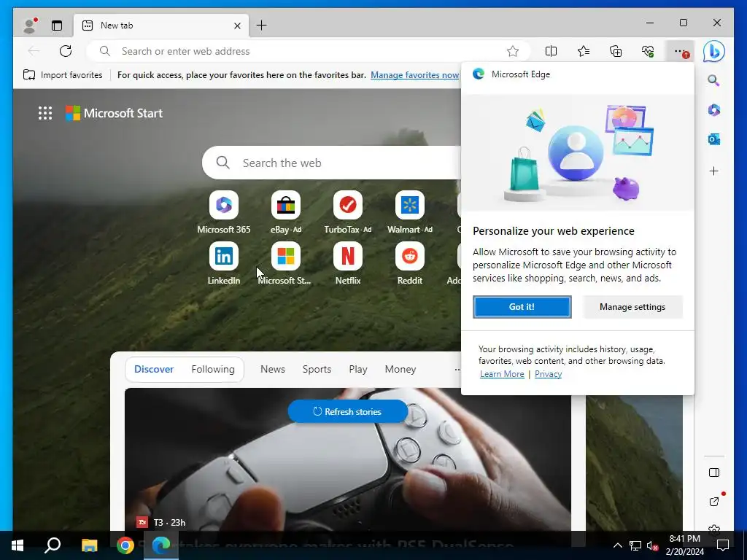Focus the address bar input

(308, 51)
